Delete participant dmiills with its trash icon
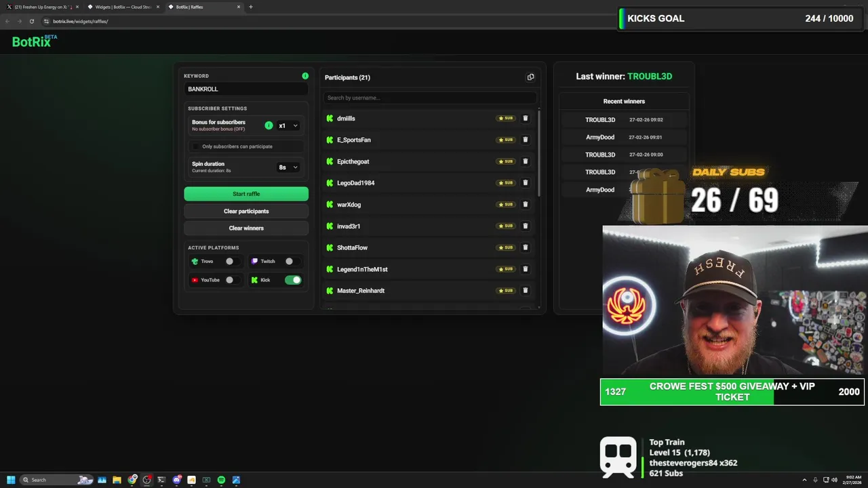This screenshot has width=868, height=488. click(525, 118)
